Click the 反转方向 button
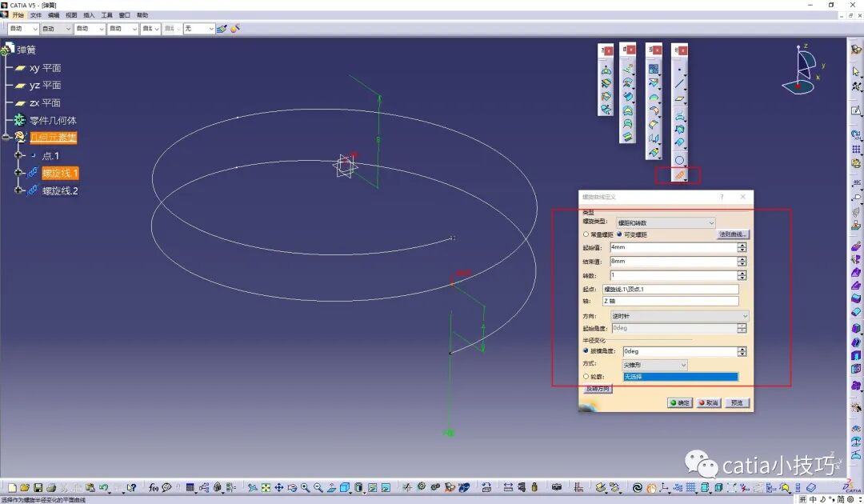Image resolution: width=864 pixels, height=504 pixels. point(598,388)
